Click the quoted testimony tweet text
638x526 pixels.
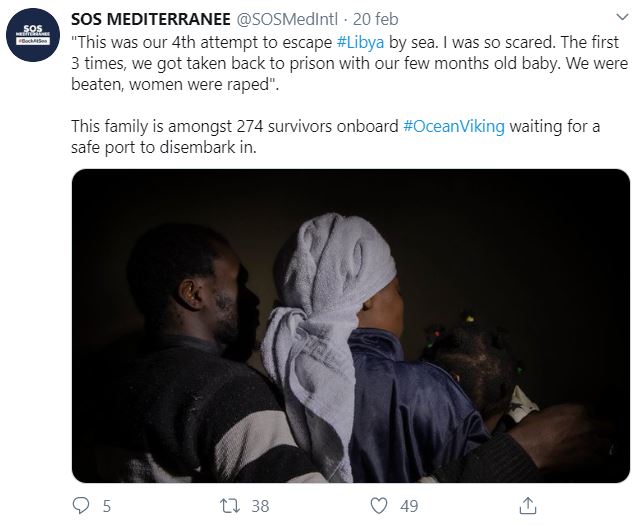coord(350,63)
